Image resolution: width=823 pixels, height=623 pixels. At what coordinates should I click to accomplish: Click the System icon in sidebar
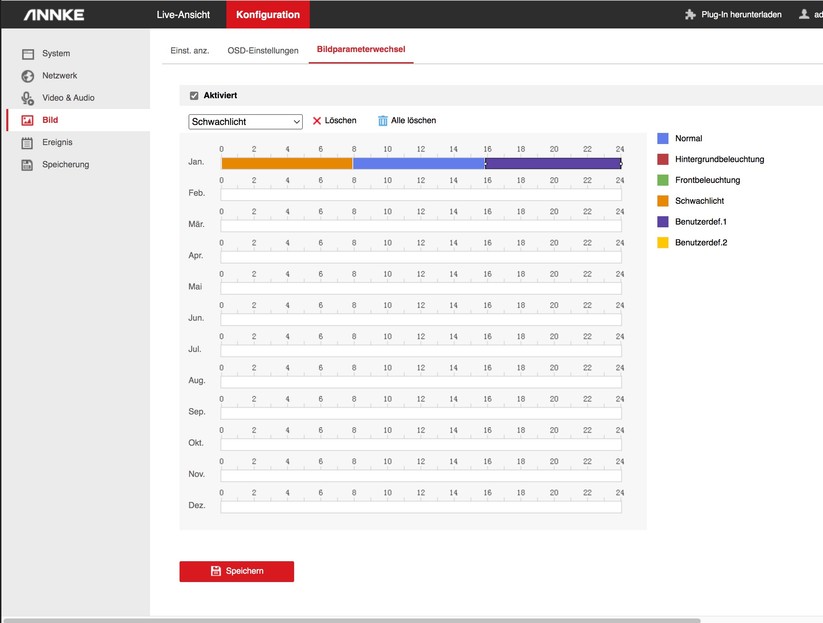pos(28,54)
